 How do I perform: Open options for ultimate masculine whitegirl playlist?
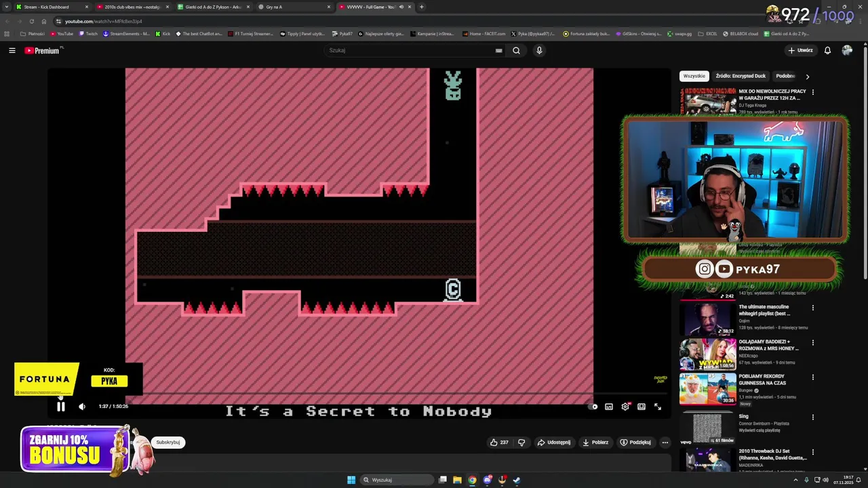[x=813, y=308]
